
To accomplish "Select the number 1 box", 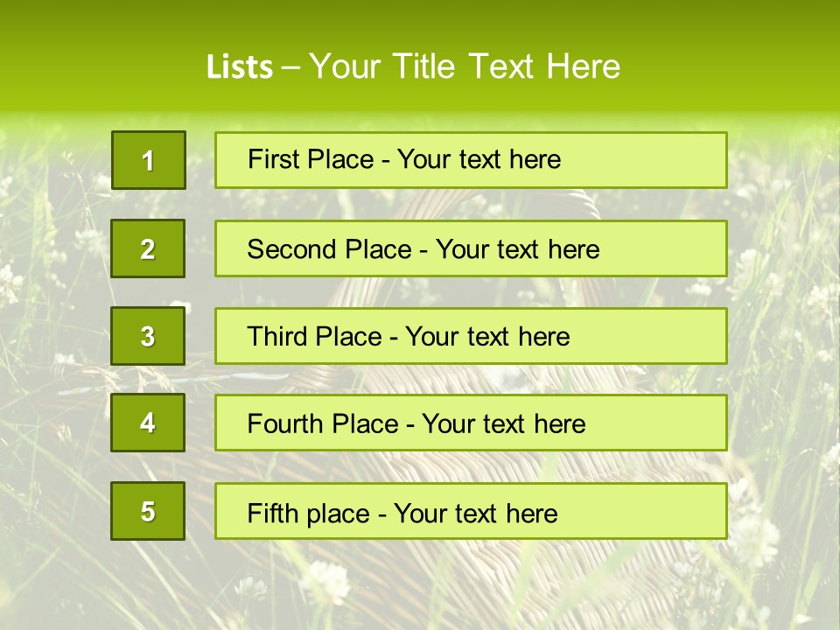I will click(x=148, y=160).
